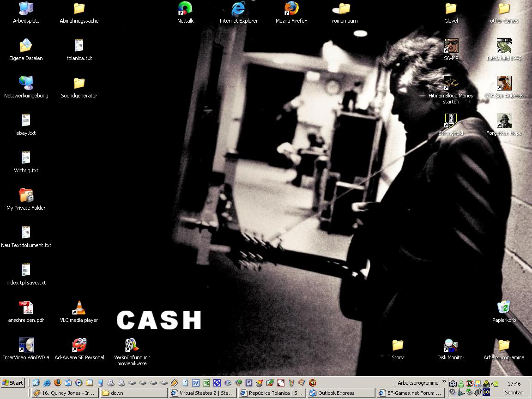Open the Glevel folder

tap(451, 12)
